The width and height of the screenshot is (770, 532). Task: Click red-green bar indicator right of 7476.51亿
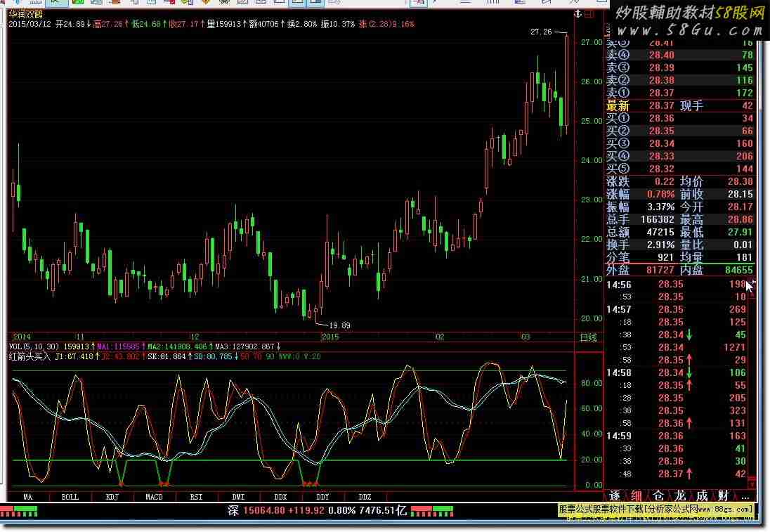(x=431, y=512)
